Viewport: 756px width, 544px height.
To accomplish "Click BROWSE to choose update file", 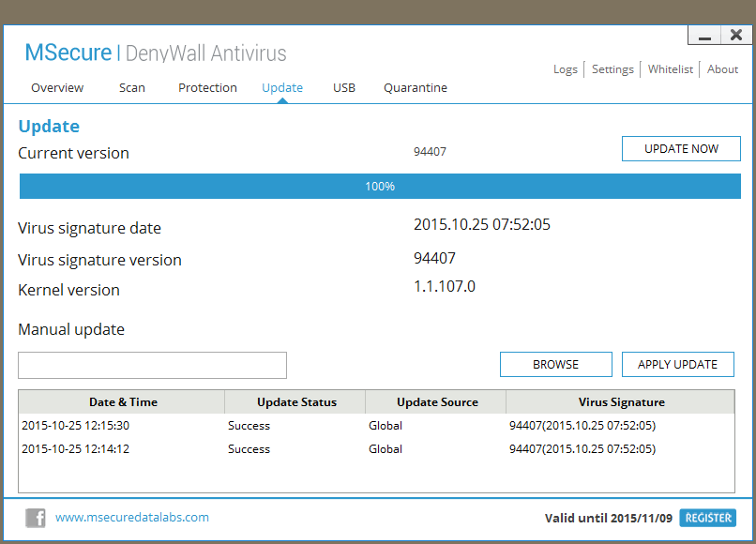I will tap(556, 364).
